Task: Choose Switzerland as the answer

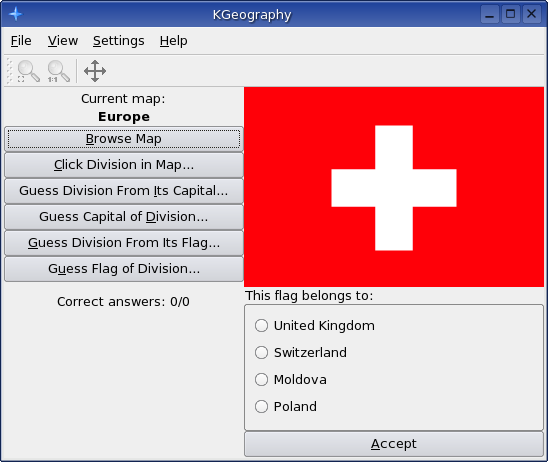Action: 301,352
